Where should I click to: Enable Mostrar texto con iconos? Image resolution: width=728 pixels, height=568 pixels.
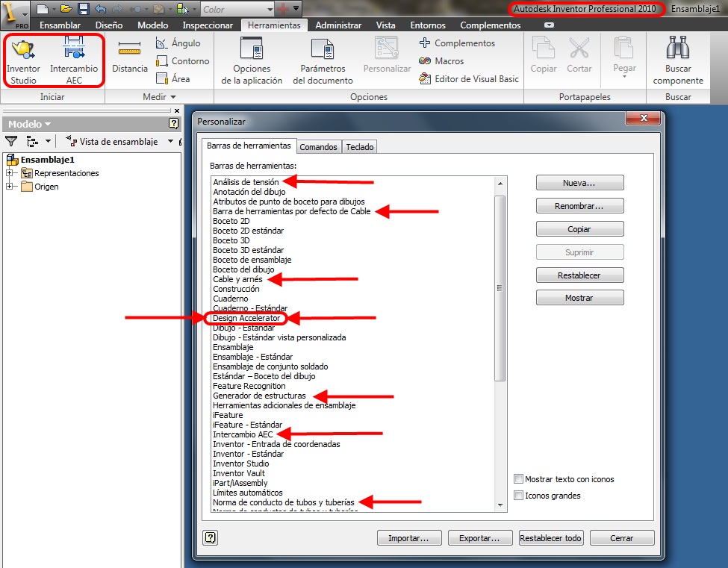point(519,479)
